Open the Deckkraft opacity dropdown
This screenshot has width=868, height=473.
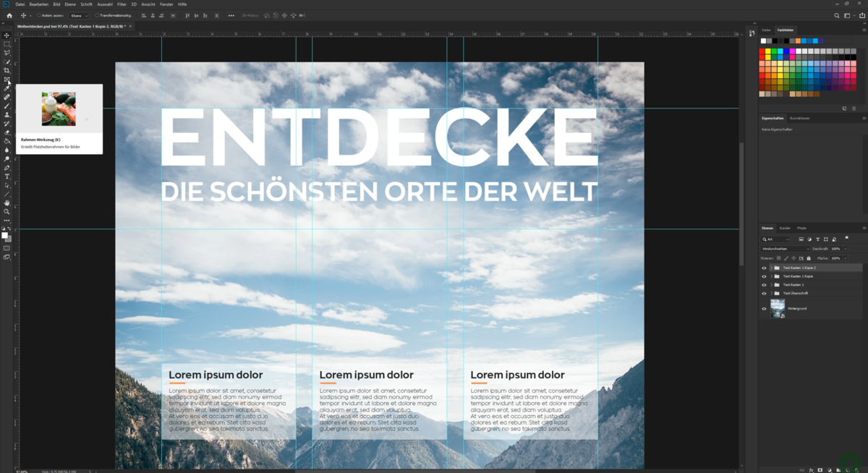tap(846, 249)
